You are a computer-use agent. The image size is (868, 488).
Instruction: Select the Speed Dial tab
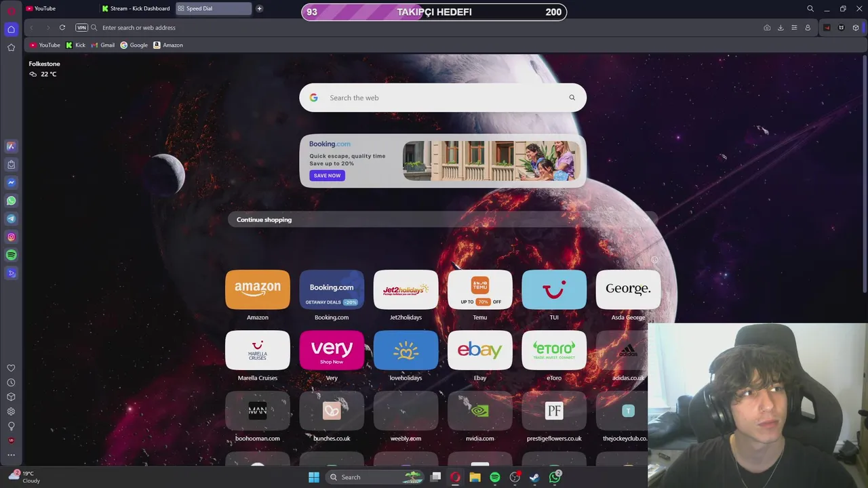coord(213,9)
